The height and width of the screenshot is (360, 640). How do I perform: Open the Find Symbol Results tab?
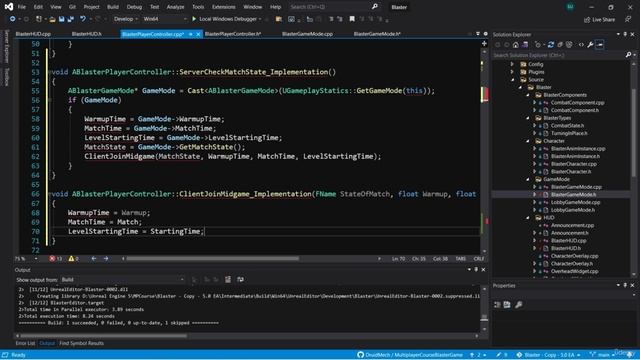point(81,343)
